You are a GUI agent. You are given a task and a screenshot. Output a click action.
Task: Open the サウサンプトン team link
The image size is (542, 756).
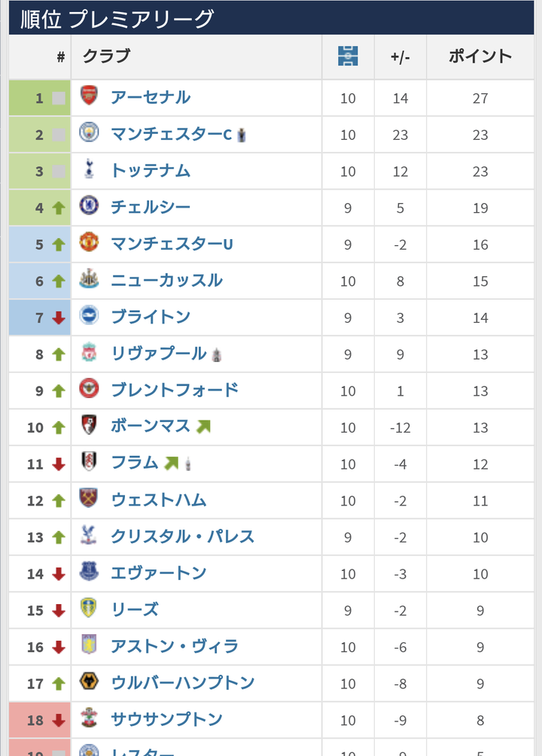click(x=166, y=719)
